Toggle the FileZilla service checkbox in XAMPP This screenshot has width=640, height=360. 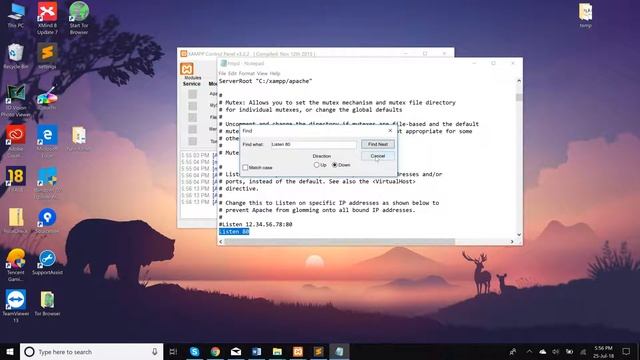[x=193, y=118]
